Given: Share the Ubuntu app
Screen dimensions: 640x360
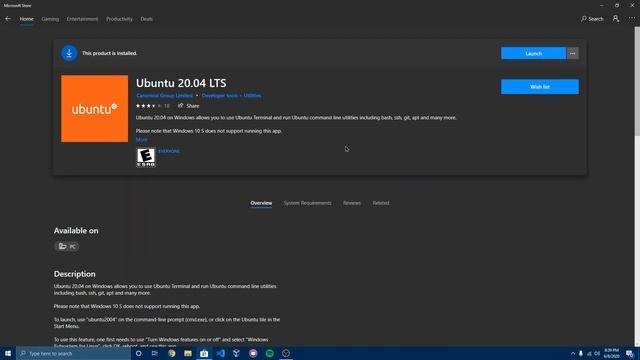Looking at the screenshot, I should 188,106.
